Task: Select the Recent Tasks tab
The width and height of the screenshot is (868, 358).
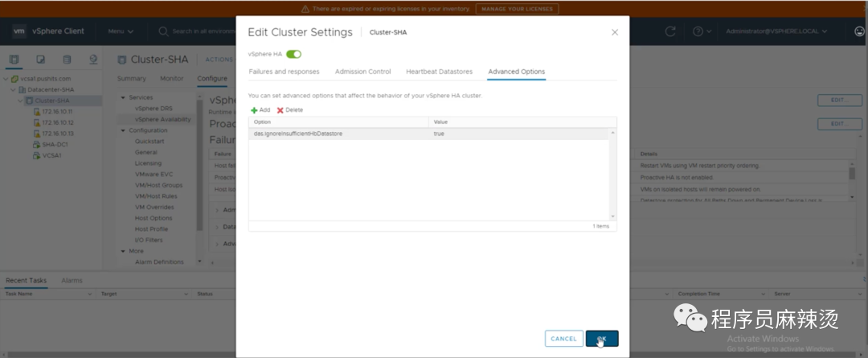Action: [x=26, y=281]
